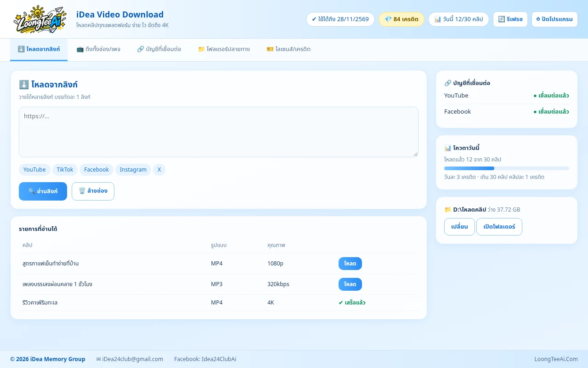
Task: Click โหลด for สูตรกาแฟเย็นทำง่ายที่บ้าน
Action: point(350,264)
